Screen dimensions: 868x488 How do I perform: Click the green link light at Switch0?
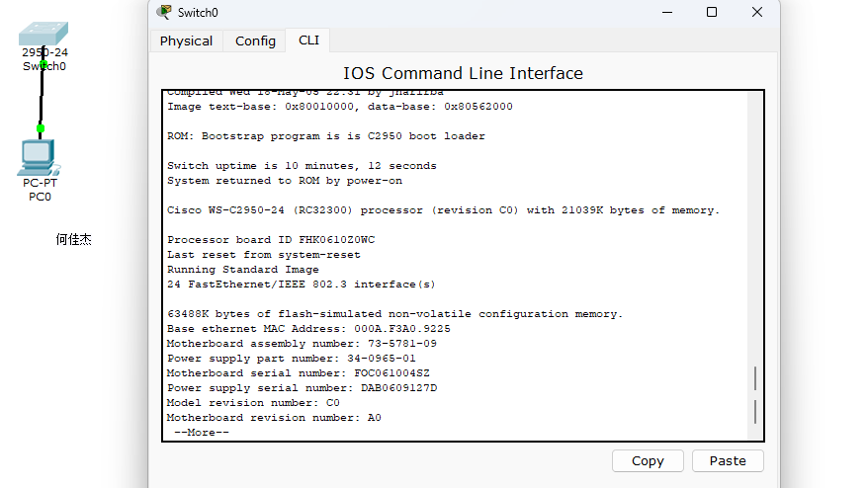click(43, 65)
